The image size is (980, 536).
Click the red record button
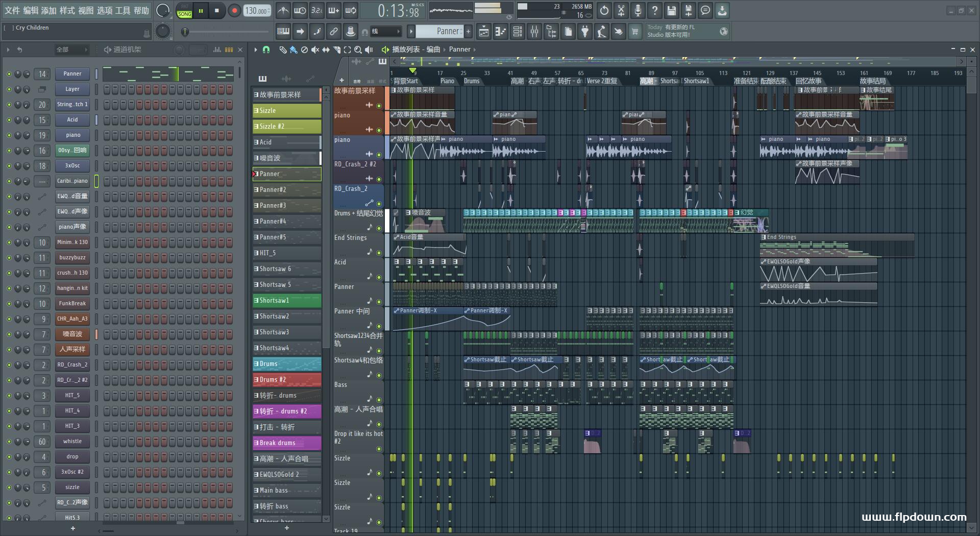pos(234,10)
